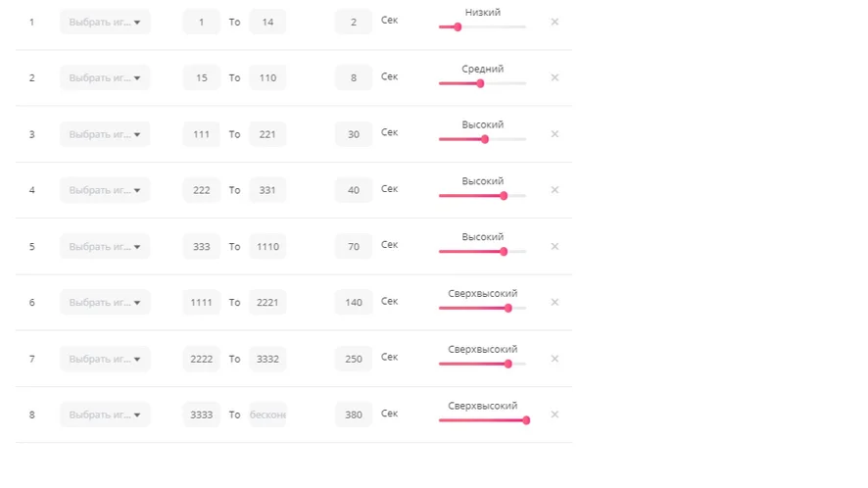Delete row 7 with the X icon
Image resolution: width=868 pixels, height=488 pixels.
(x=555, y=359)
